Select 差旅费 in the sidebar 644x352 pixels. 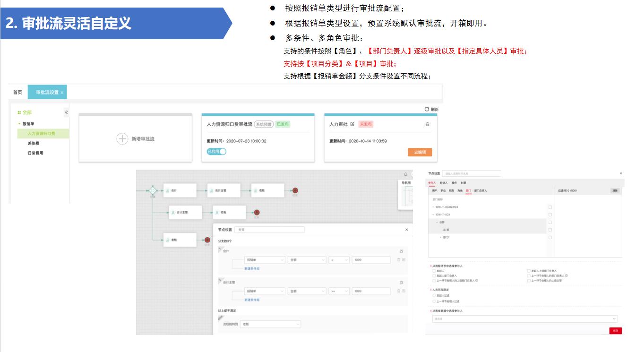(x=34, y=143)
